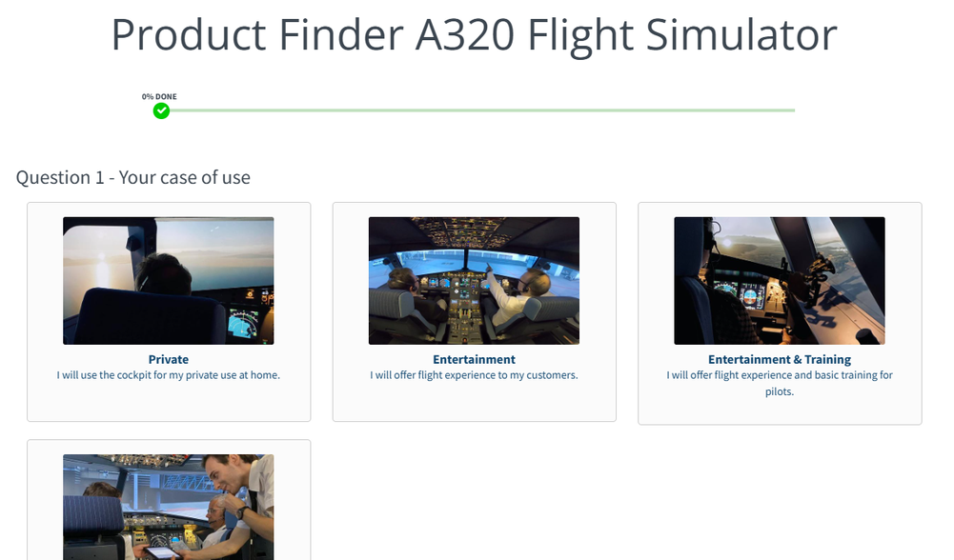Click the "0% DONE" progress label

coord(159,96)
